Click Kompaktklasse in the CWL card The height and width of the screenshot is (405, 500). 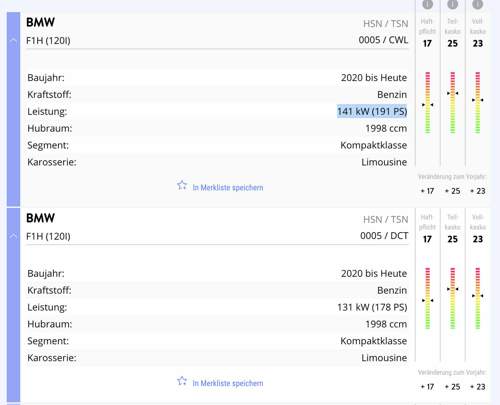[x=373, y=145]
